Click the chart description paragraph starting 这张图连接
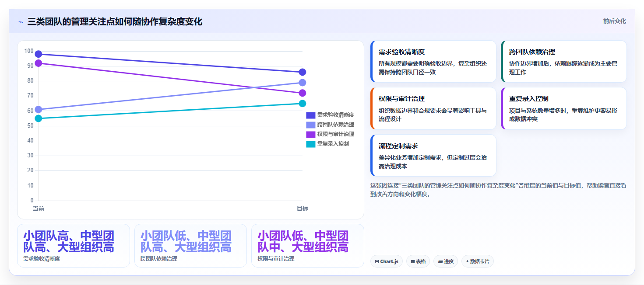Viewport: 644px width, 285px height. [x=498, y=190]
